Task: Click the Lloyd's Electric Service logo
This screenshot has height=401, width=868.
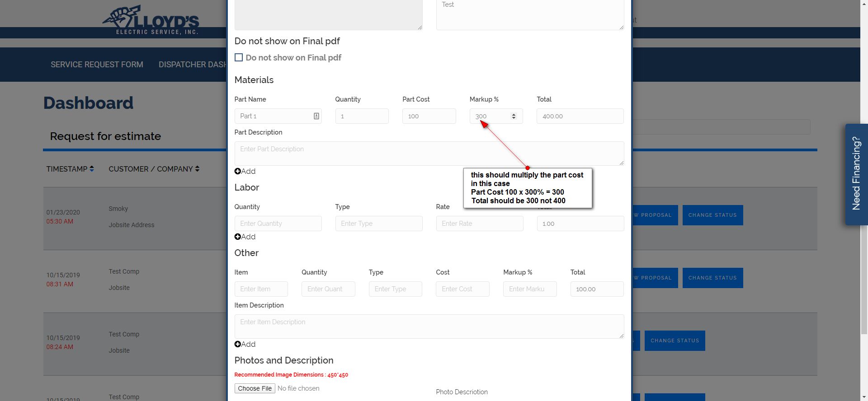Action: point(151,20)
